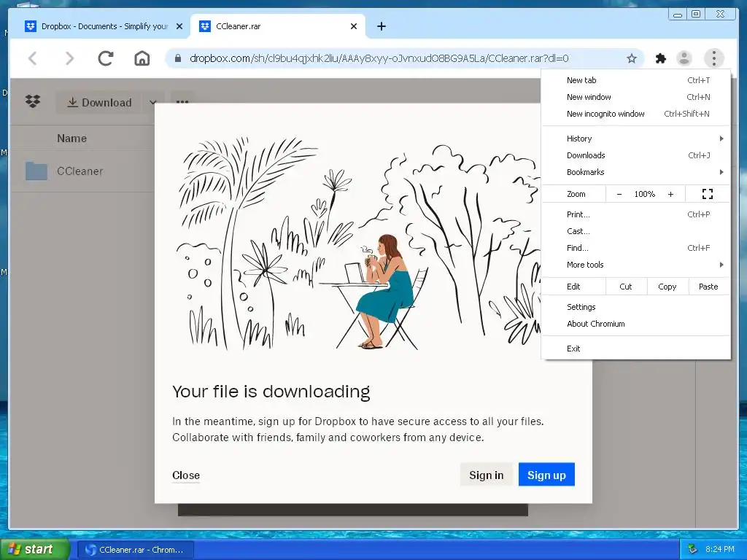Viewport: 747px width, 560px height.
Task: Click the system tray network icon
Action: click(x=692, y=550)
